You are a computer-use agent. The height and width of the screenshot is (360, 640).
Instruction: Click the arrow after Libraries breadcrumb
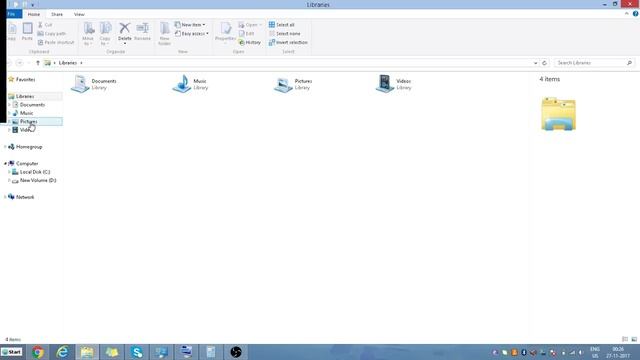click(81, 63)
